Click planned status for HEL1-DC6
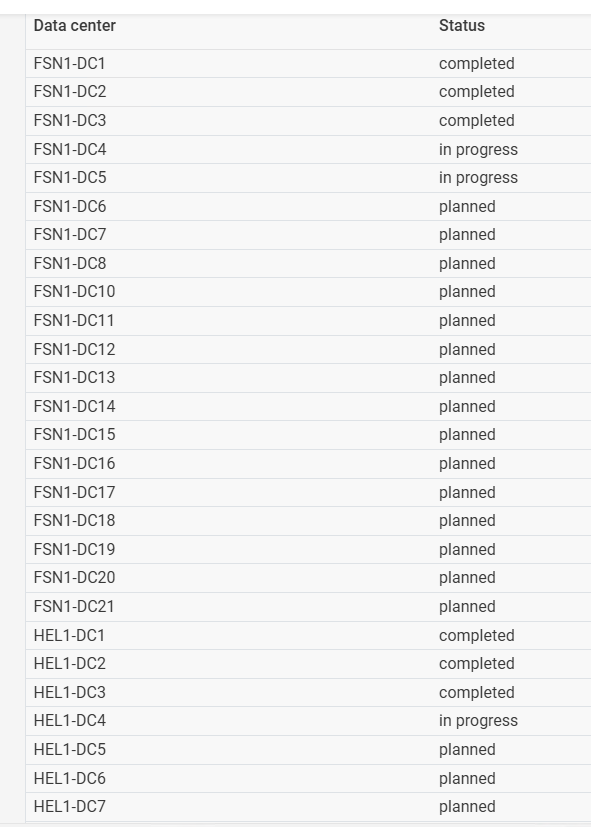This screenshot has height=827, width=591. (x=467, y=778)
